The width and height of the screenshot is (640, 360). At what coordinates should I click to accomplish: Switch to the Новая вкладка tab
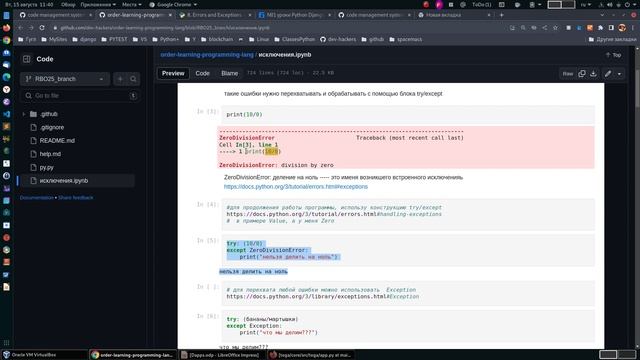454,15
